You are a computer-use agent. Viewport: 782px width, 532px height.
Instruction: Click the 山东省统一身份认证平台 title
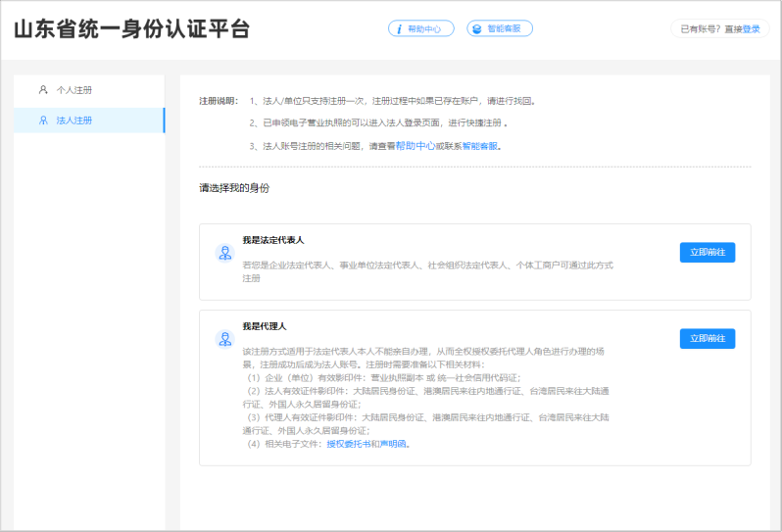click(x=131, y=29)
